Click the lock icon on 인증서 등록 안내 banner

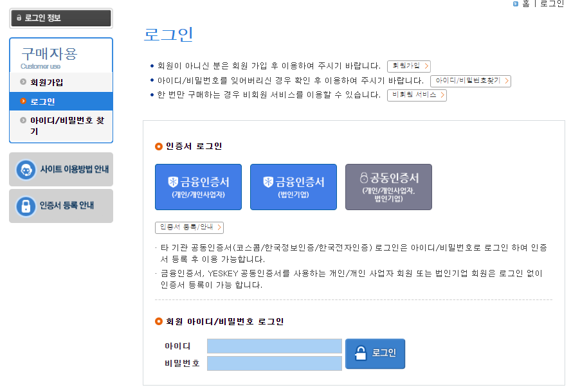[26, 206]
